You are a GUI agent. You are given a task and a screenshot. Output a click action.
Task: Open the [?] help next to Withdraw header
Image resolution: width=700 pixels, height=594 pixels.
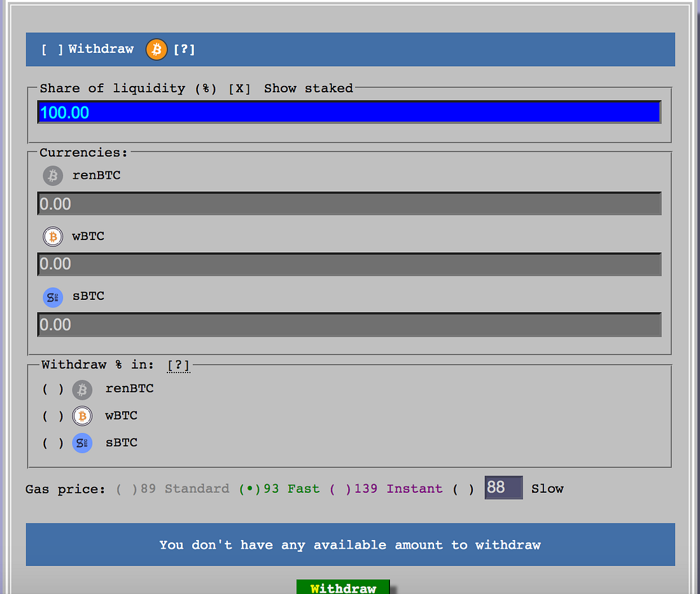(184, 49)
